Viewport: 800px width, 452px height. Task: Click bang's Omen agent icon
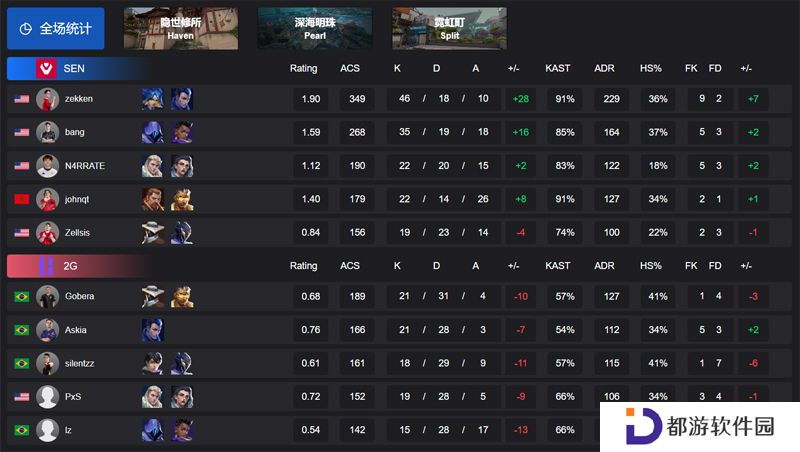pos(153,132)
